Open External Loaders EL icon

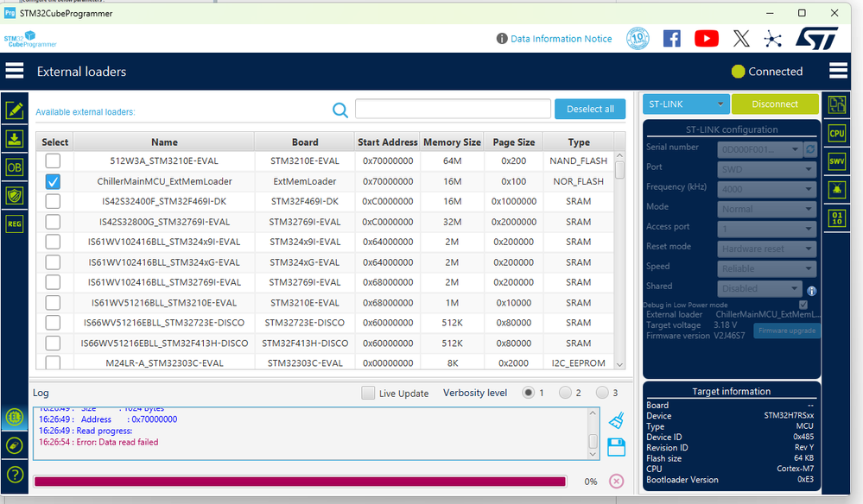[x=15, y=417]
